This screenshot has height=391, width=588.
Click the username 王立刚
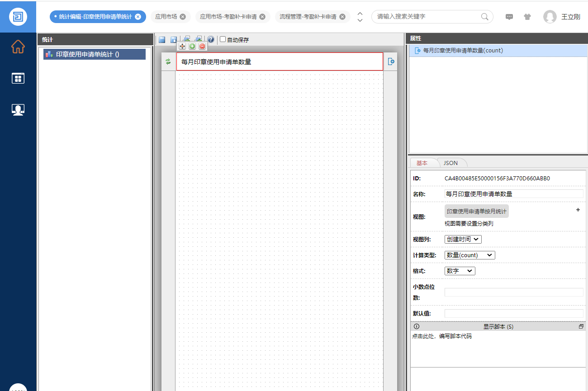[571, 17]
